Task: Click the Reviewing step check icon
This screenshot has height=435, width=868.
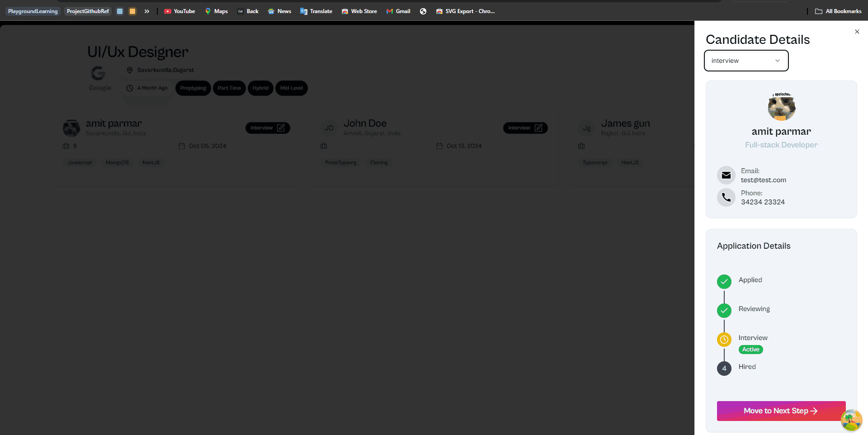Action: (724, 311)
